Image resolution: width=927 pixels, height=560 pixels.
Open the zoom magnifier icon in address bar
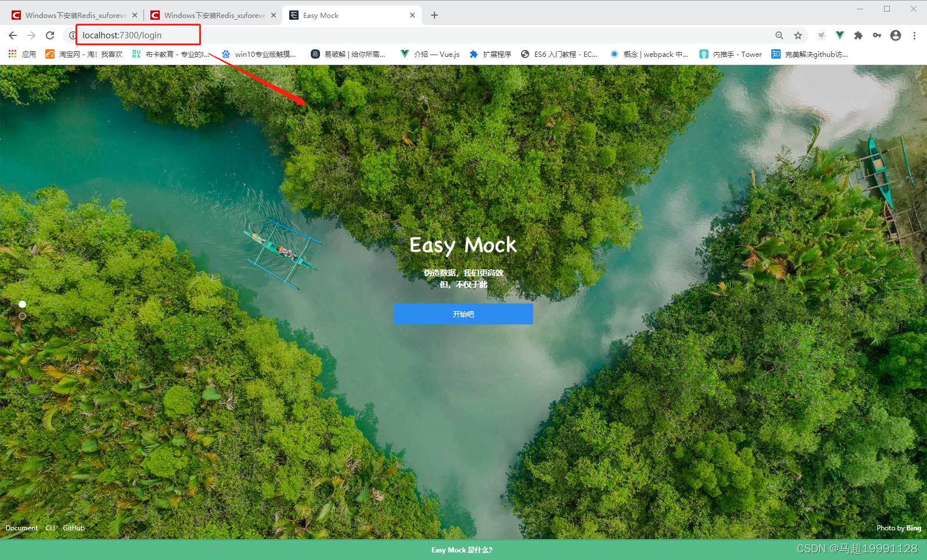point(779,35)
